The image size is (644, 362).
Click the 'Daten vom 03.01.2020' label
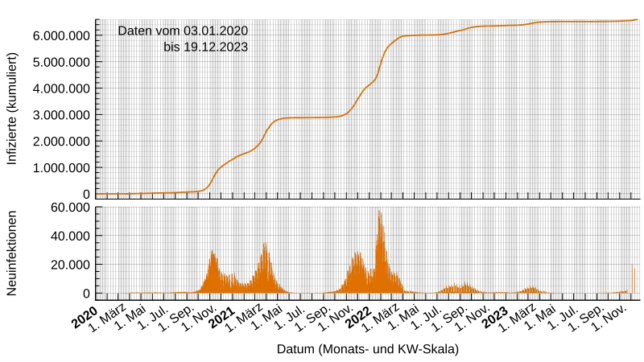[x=184, y=31]
